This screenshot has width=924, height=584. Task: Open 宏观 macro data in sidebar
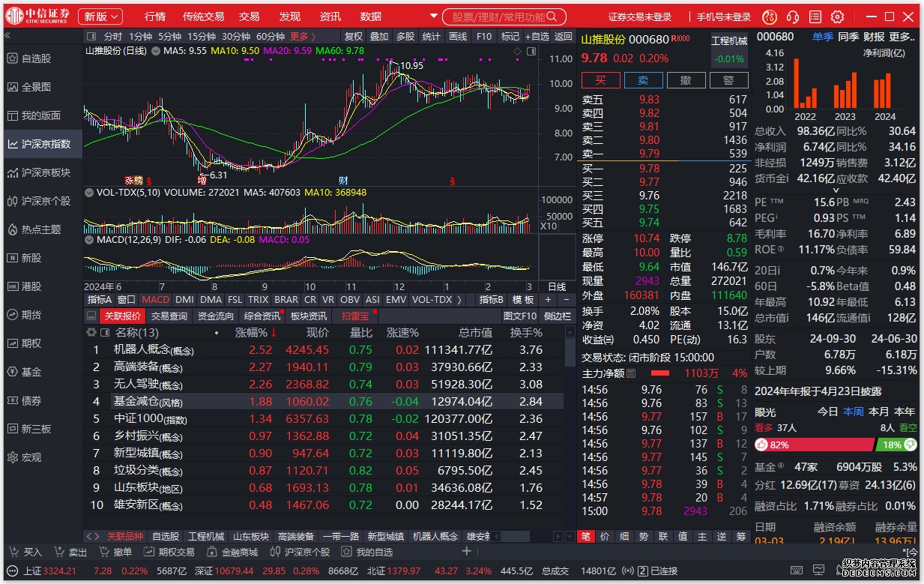41,457
